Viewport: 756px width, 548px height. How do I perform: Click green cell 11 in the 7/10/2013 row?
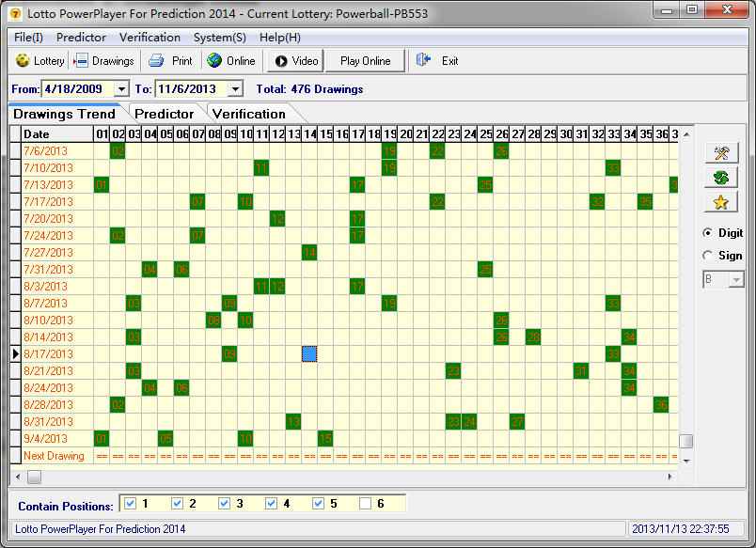[x=261, y=167]
